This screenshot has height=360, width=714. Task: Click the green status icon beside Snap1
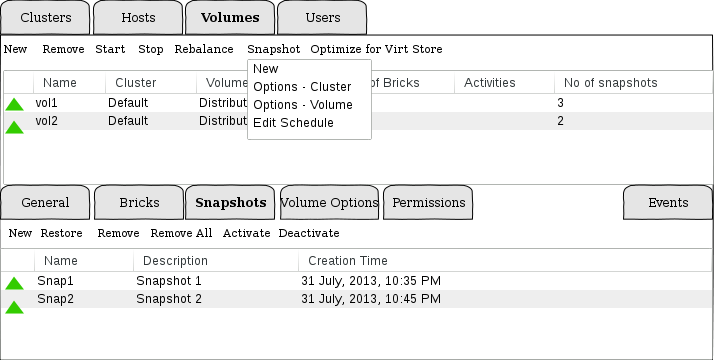tap(14, 284)
